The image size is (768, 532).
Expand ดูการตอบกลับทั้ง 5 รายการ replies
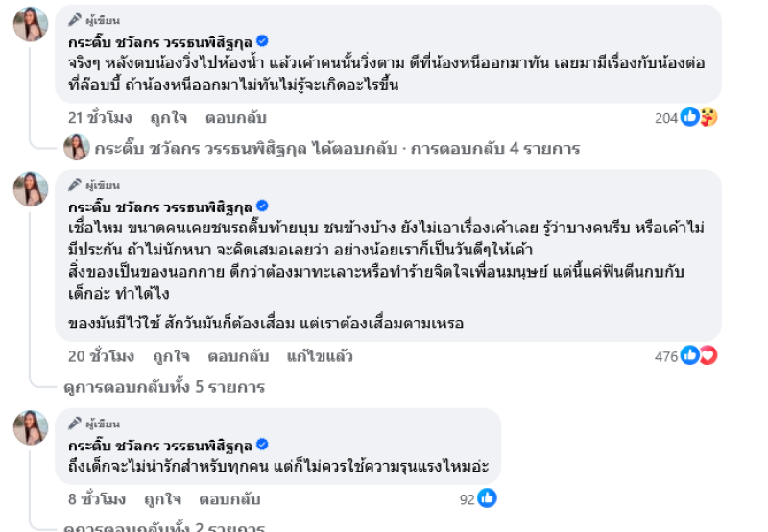[x=163, y=387]
